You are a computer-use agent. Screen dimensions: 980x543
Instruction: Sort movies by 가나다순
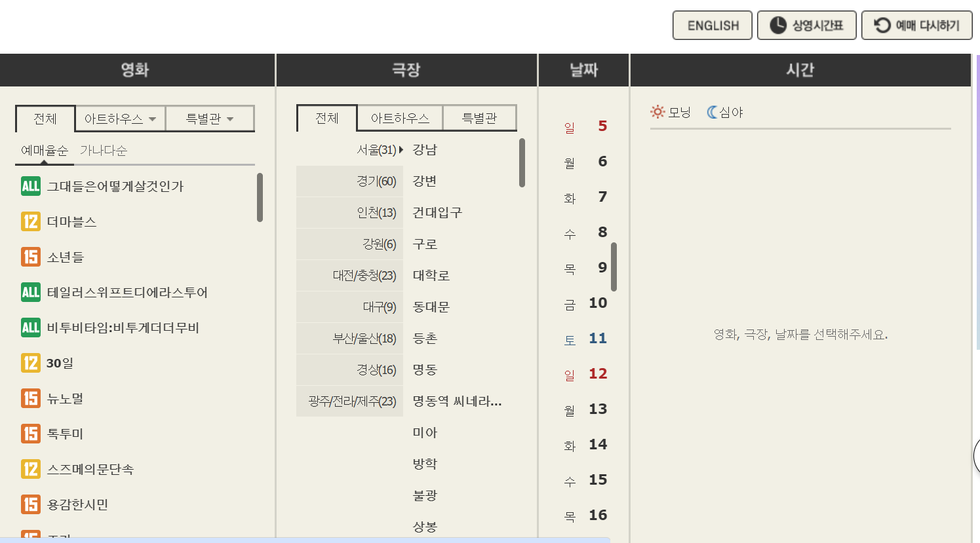tap(103, 151)
